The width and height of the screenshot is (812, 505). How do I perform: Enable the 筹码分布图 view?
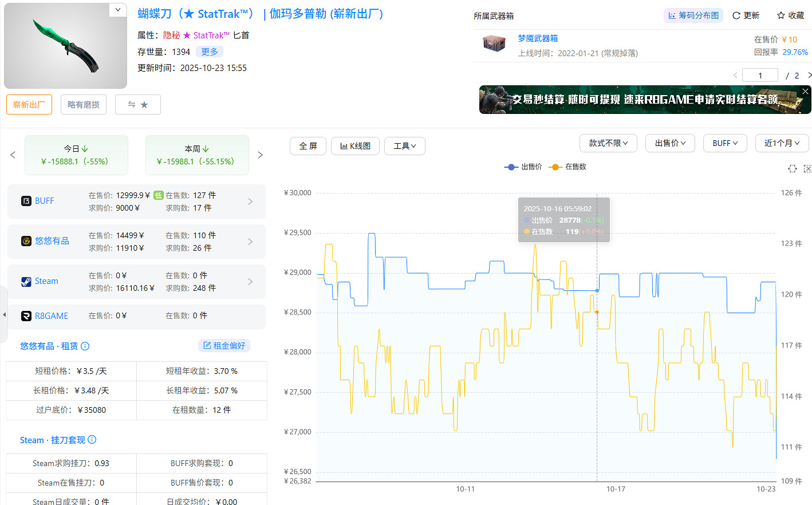pos(693,15)
